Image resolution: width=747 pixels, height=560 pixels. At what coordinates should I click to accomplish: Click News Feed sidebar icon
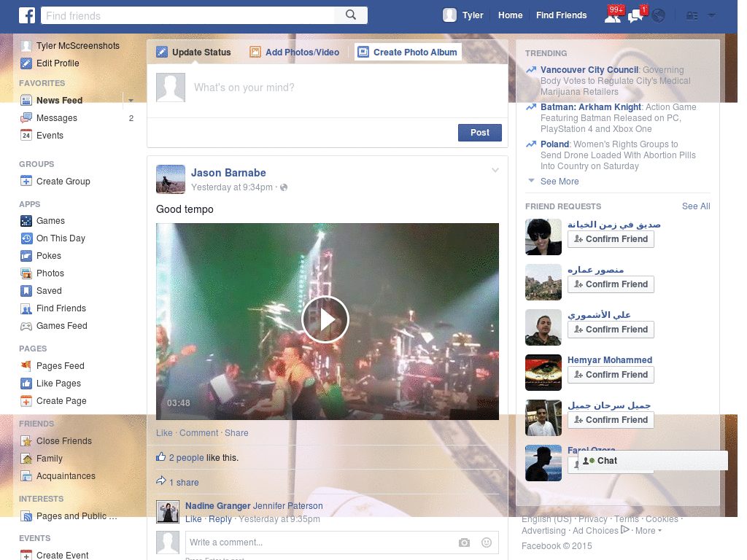26,101
